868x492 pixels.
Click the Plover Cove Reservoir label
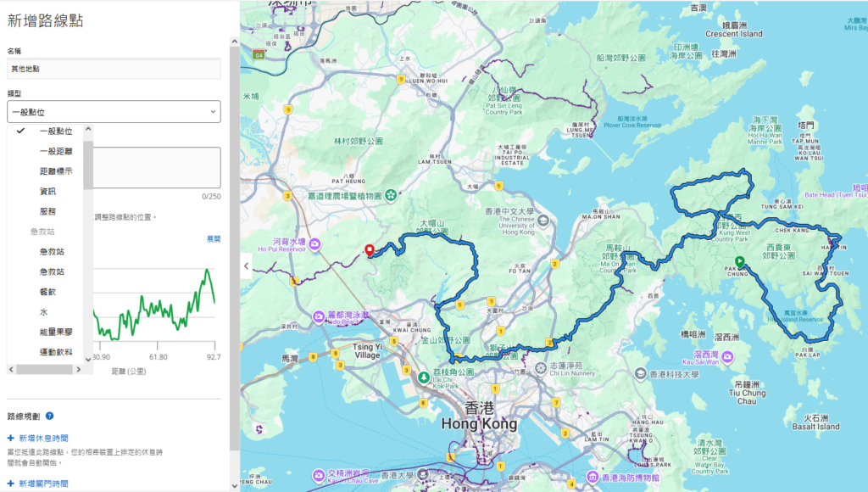click(x=632, y=122)
